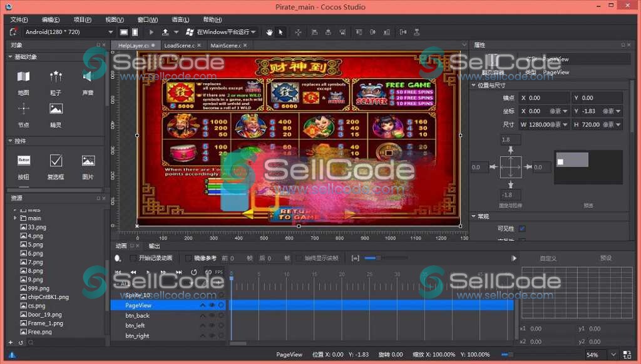Screen dimensions: 641x364
Task: Switch to the MainScene tab
Action: tap(225, 46)
